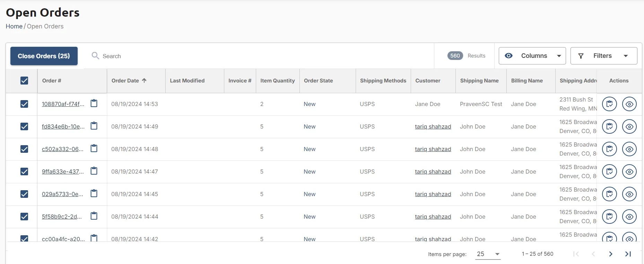The width and height of the screenshot is (644, 264).
Task: Copy order ID fd834e6b-10e clipboard icon
Action: point(94,126)
